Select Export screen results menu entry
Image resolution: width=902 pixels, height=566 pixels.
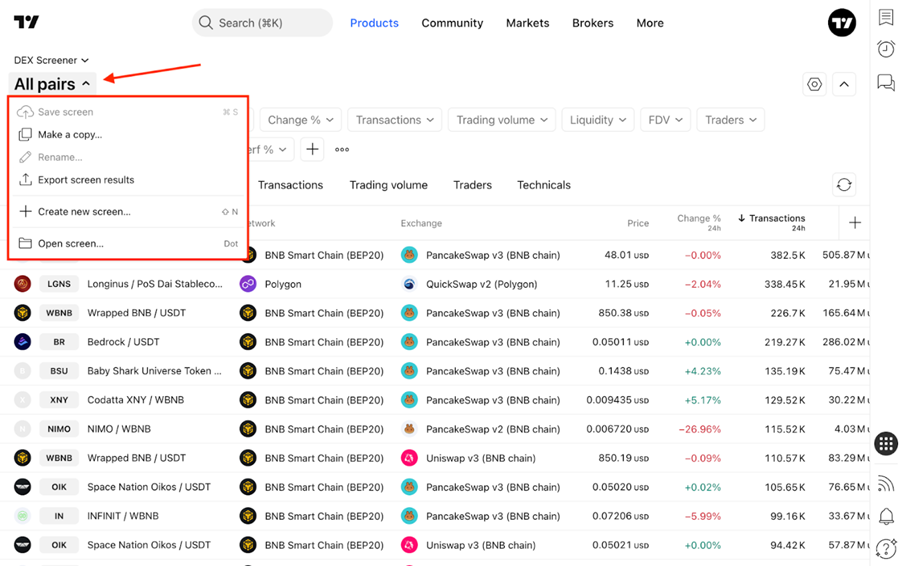[128, 179]
